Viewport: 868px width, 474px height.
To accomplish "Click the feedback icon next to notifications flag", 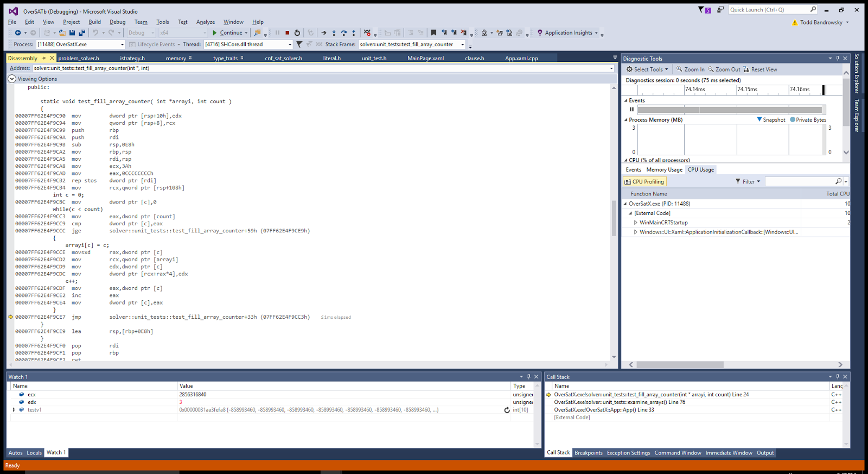I will pyautogui.click(x=720, y=10).
